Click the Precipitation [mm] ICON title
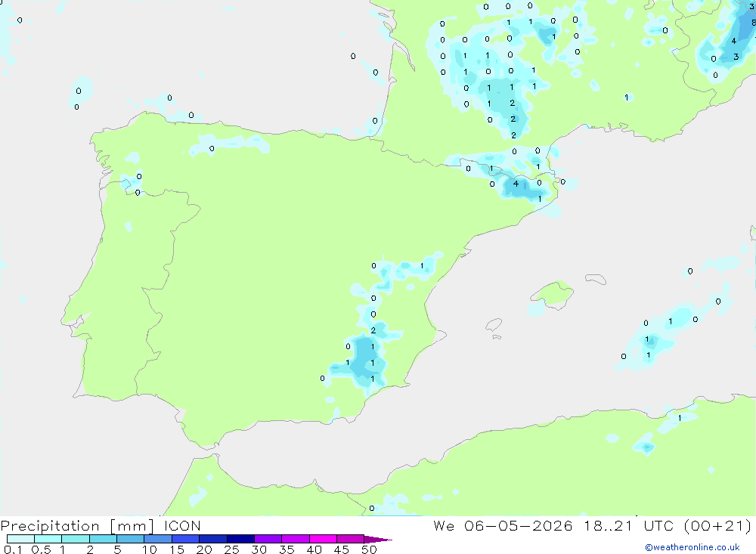The image size is (756, 554). pyautogui.click(x=101, y=525)
